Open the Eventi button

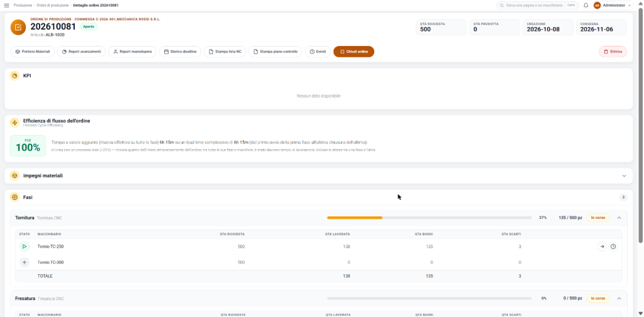click(318, 52)
